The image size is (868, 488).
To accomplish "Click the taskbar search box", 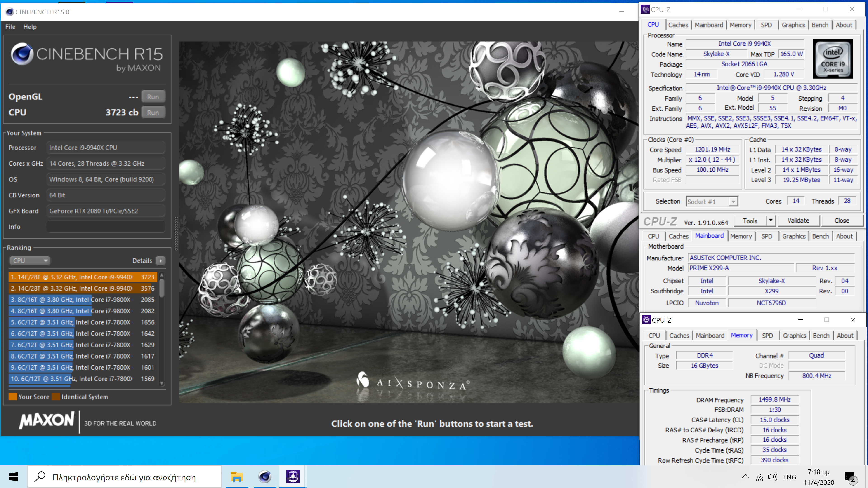I will [124, 476].
